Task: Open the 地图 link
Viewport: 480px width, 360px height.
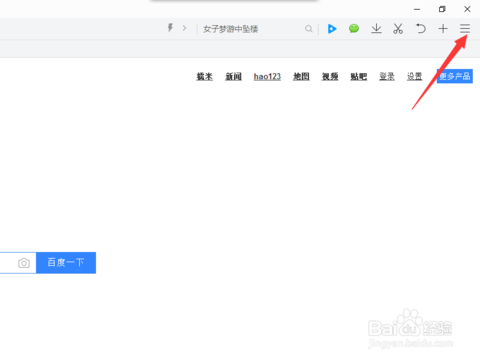Action: [301, 77]
